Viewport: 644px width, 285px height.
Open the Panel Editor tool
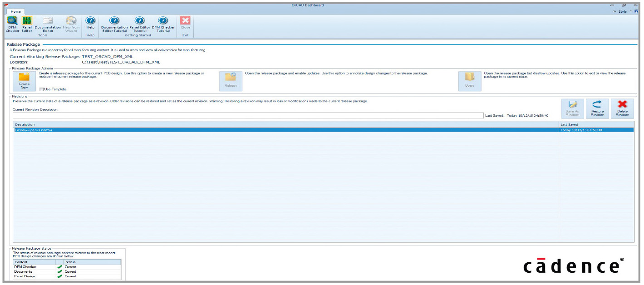[27, 24]
